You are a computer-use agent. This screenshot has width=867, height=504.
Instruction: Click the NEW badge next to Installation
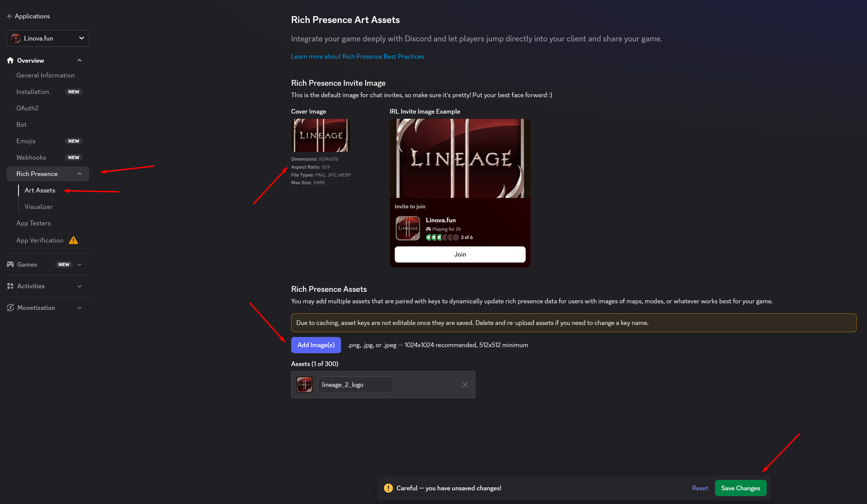[x=74, y=92]
